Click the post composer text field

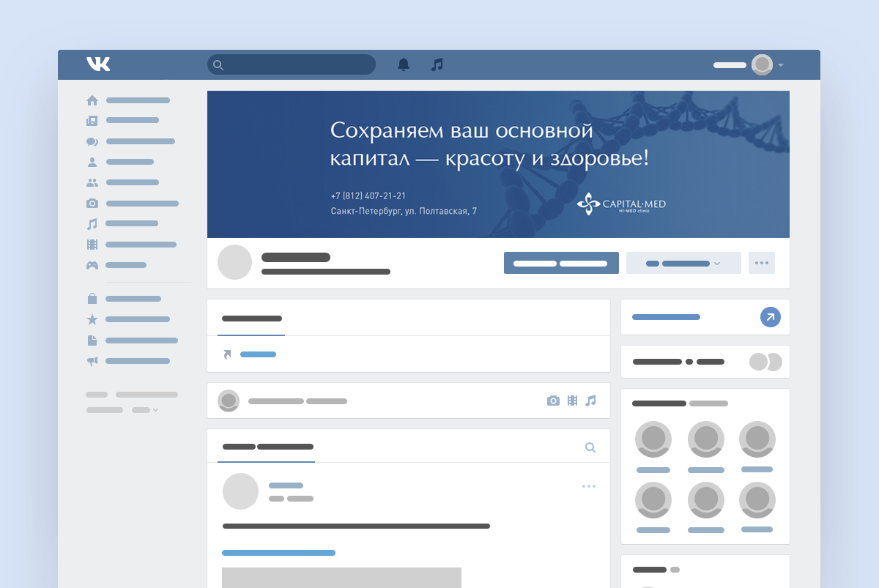point(297,401)
